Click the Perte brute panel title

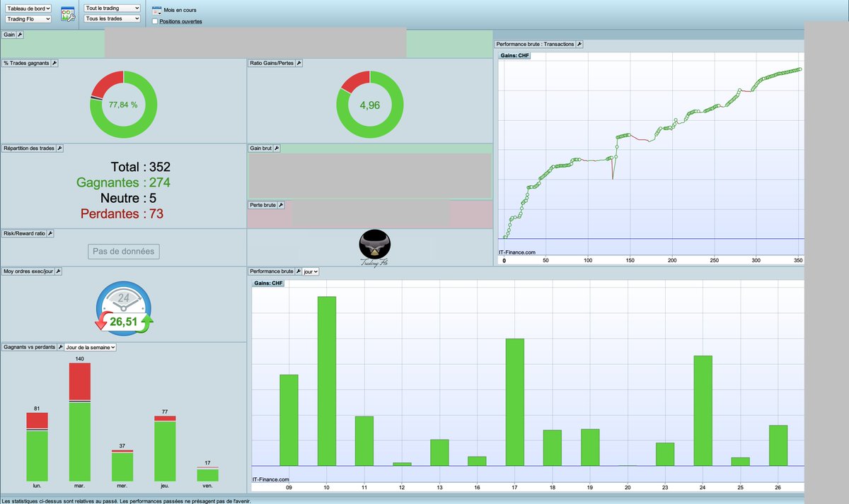(262, 205)
